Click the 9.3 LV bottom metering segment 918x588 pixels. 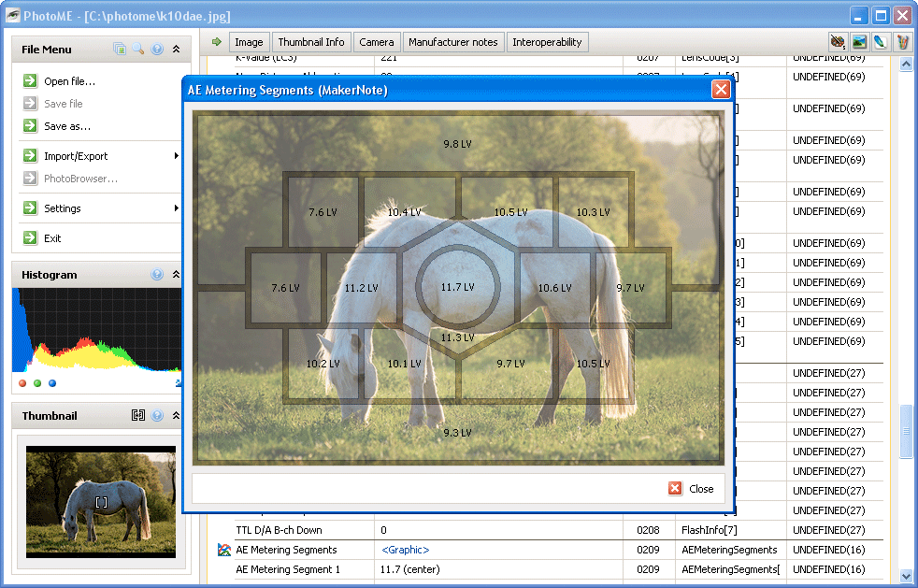(457, 433)
